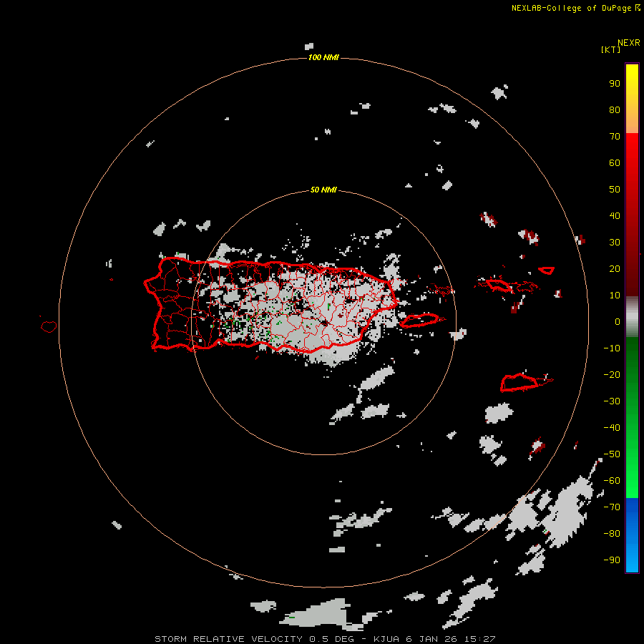
Task: Click the small Mona island outline at left
Action: click(x=49, y=326)
